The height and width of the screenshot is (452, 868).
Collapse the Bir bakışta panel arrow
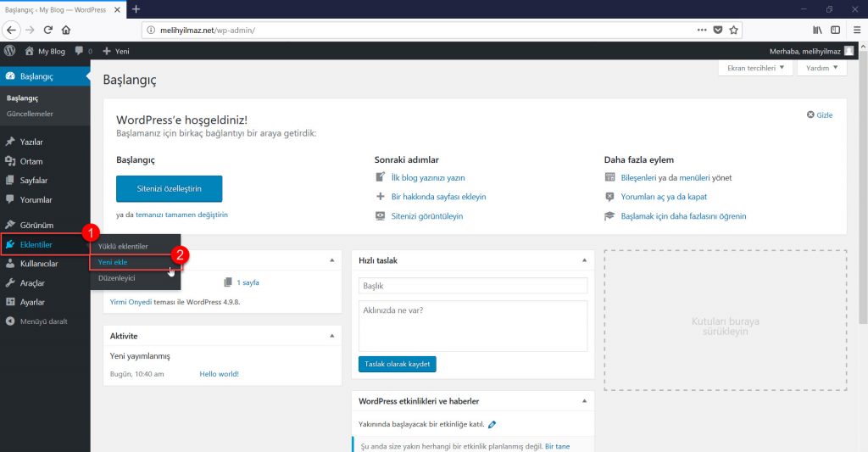(331, 260)
